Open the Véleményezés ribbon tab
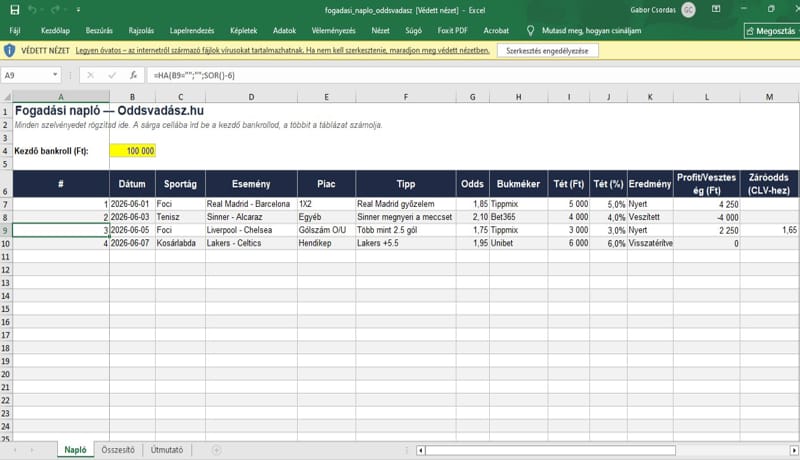 pyautogui.click(x=333, y=31)
